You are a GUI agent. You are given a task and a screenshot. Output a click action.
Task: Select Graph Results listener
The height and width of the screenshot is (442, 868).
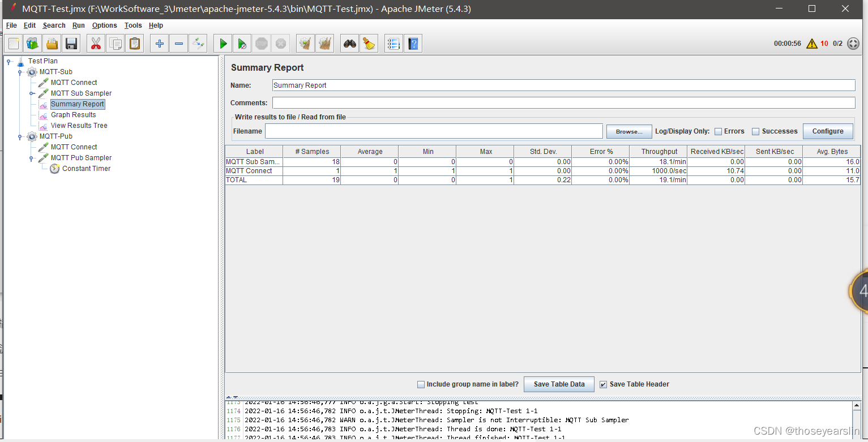coord(73,115)
